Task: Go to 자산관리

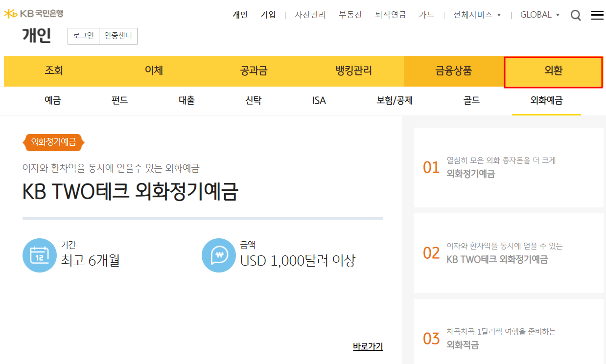Action: click(x=310, y=15)
